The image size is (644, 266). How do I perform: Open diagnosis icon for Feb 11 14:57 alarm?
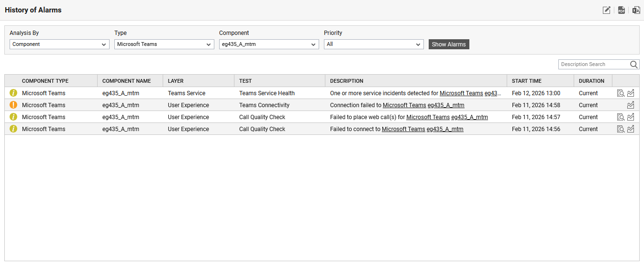(x=621, y=117)
